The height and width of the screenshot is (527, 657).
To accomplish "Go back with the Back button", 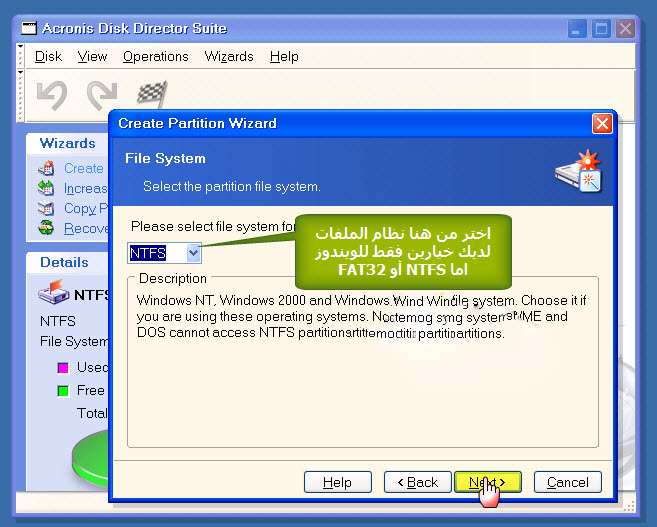I will point(418,482).
